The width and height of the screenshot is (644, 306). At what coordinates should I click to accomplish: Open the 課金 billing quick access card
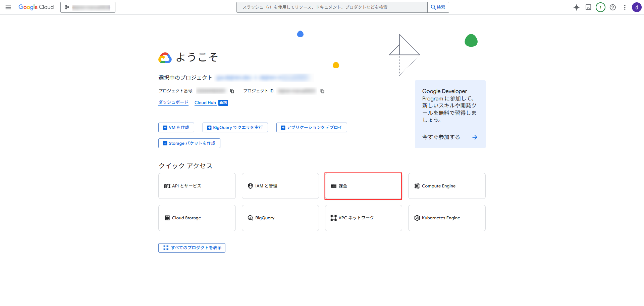[x=363, y=186]
